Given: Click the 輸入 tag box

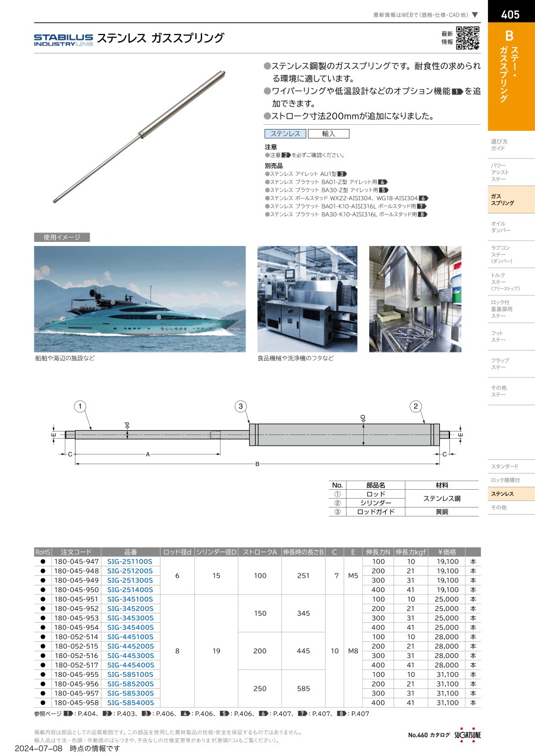Looking at the screenshot, I should click(329, 134).
